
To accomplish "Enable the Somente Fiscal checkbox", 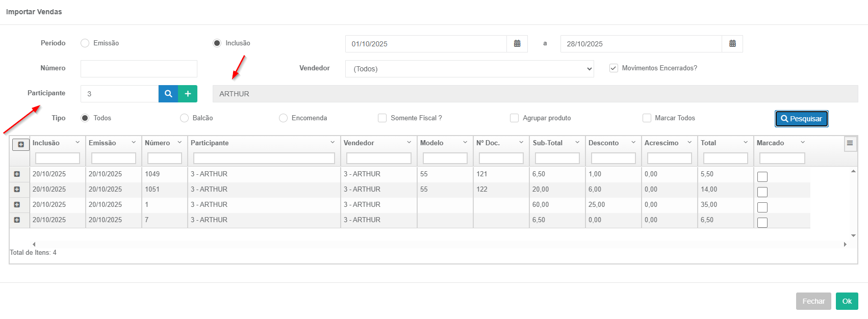I will (x=382, y=118).
